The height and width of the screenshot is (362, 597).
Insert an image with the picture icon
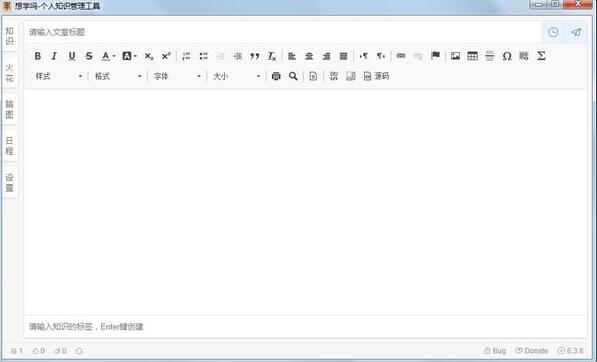click(455, 56)
